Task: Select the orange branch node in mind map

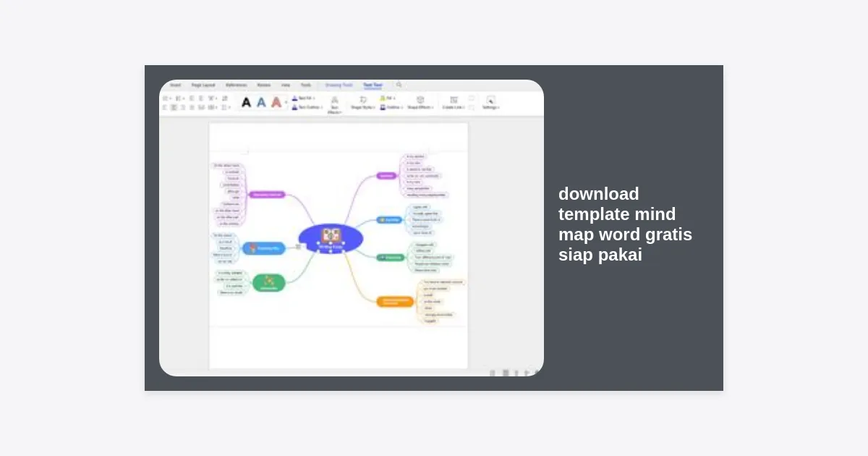Action: (x=395, y=301)
